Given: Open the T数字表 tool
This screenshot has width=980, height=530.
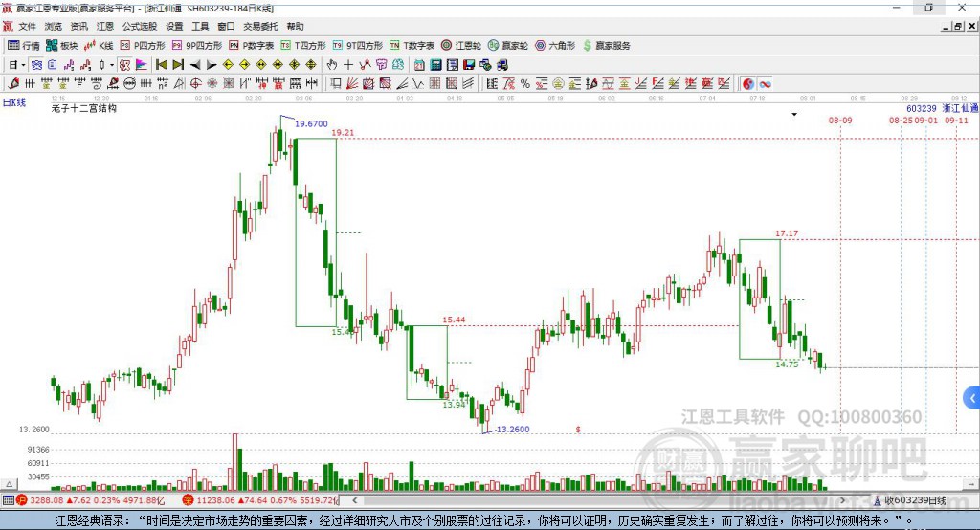Looking at the screenshot, I should point(412,46).
